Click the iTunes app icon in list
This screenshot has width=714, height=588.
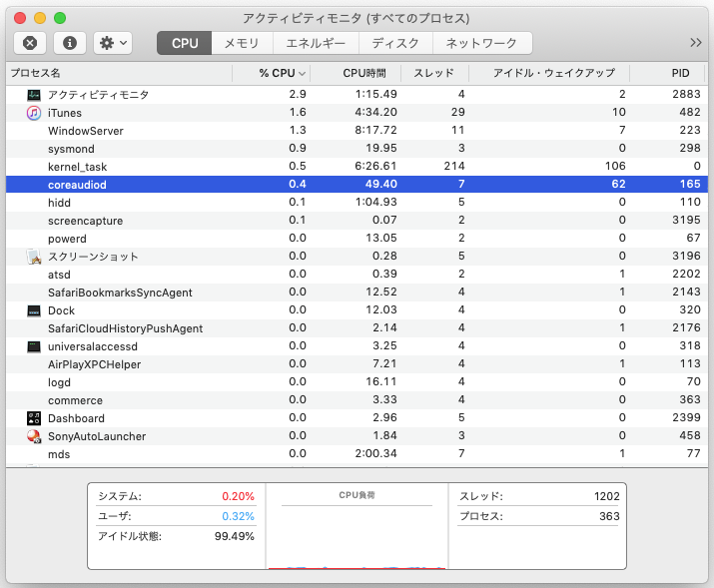point(33,113)
